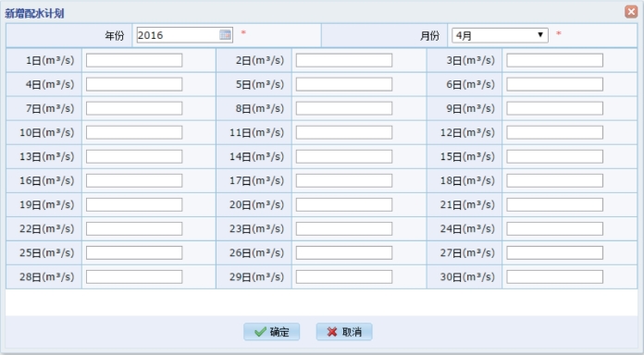Focus the 18日(m³/s) input box

point(554,180)
